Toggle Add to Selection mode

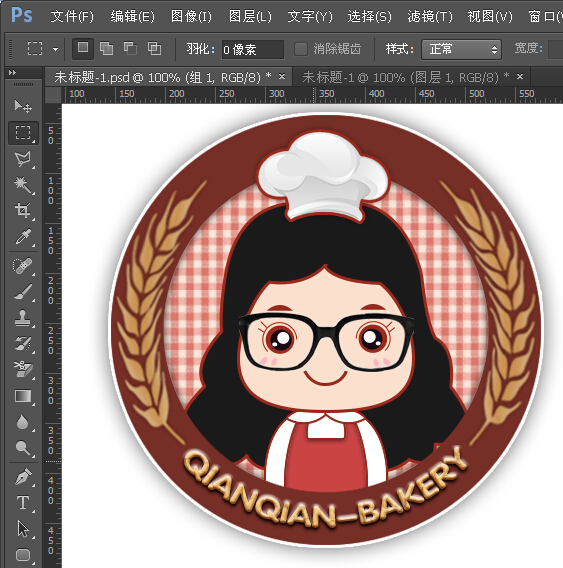click(106, 48)
